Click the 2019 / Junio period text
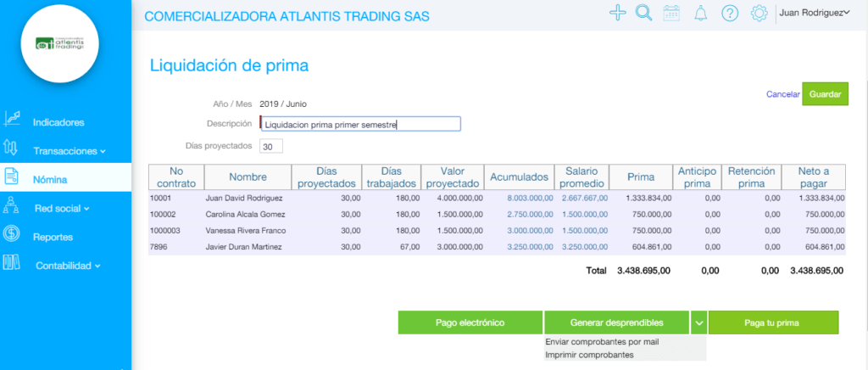Image resolution: width=868 pixels, height=370 pixels. (x=283, y=104)
